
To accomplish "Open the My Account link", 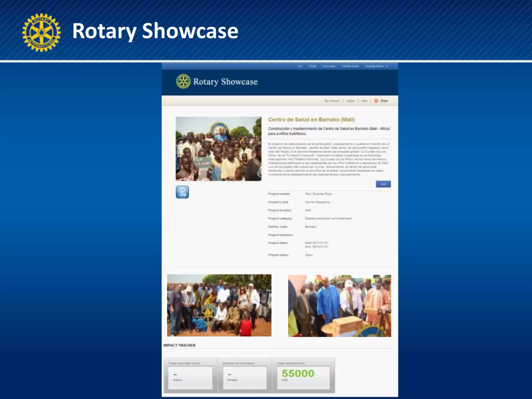I will coord(332,101).
